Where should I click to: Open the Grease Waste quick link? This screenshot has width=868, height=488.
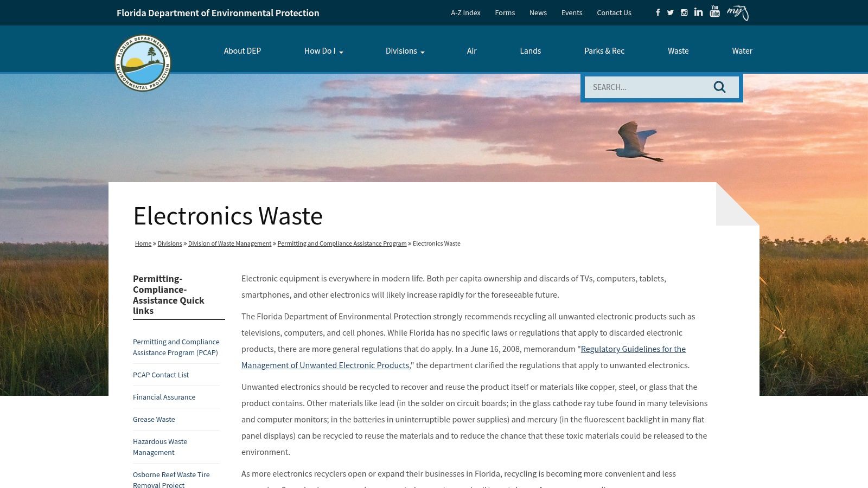click(154, 419)
